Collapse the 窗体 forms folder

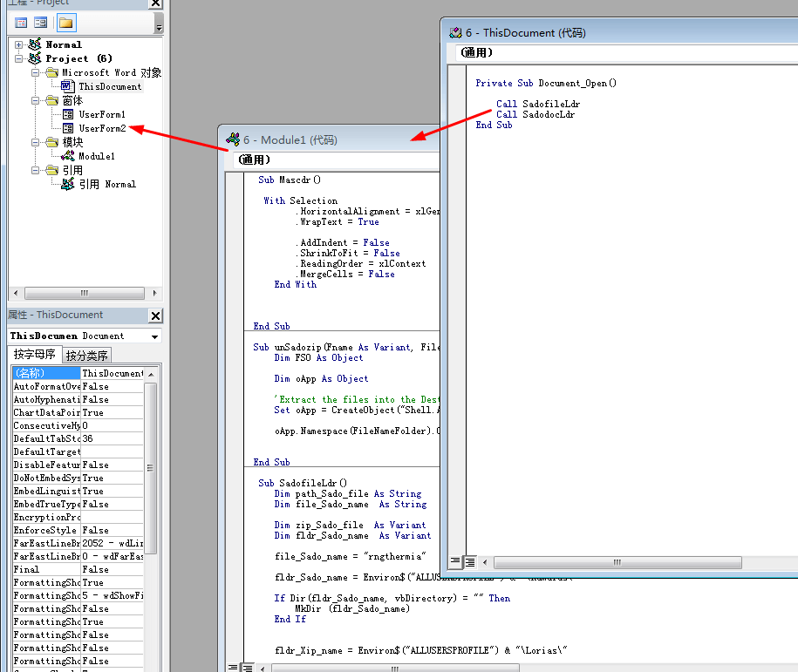35,100
